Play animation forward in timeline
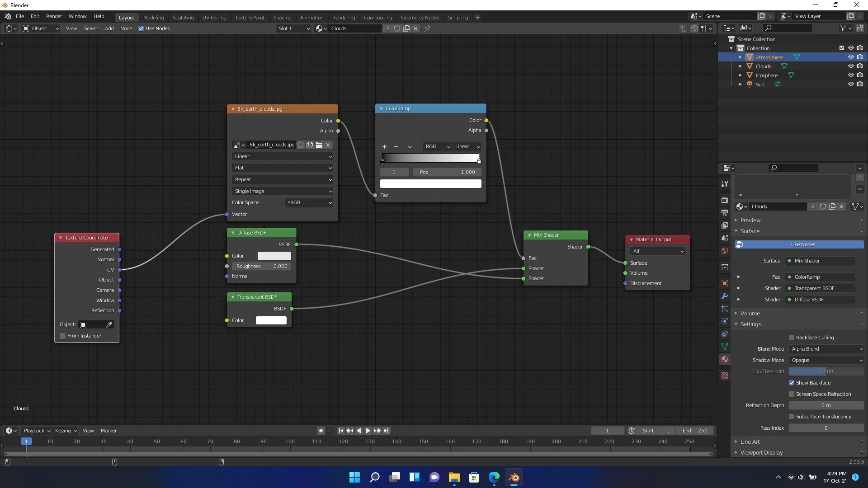The height and width of the screenshot is (488, 868). click(368, 431)
